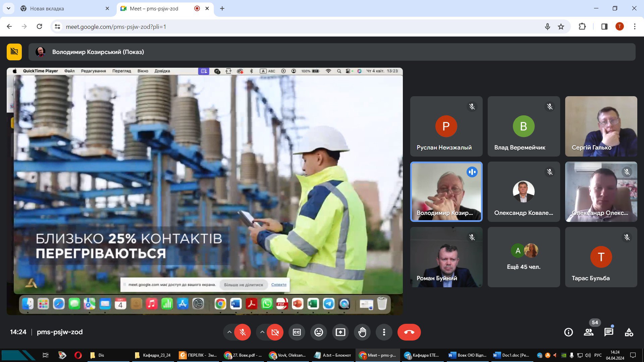Toggle closed captions button

point(297,332)
